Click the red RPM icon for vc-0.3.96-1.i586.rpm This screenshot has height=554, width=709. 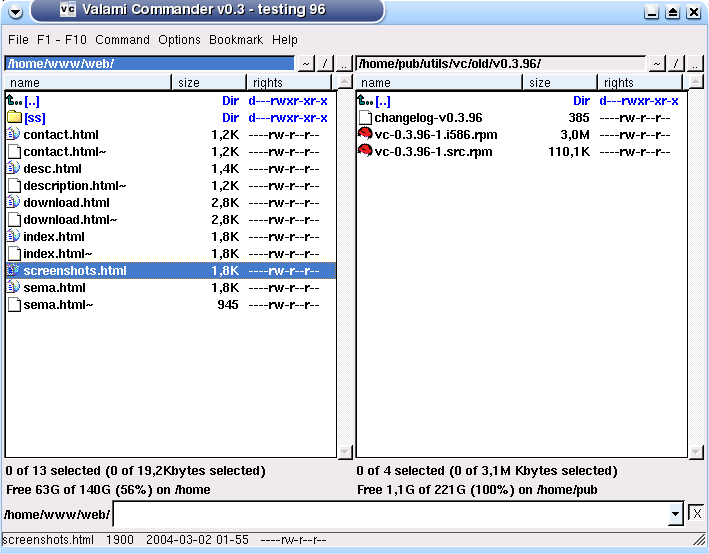[x=365, y=135]
